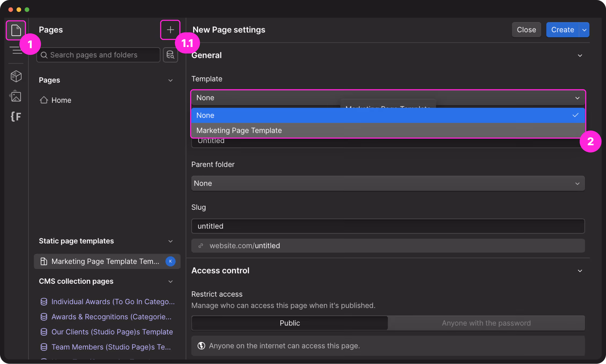Screen dimensions: 606x364
Task: Click inside the untitled Slug field
Action: [x=388, y=226]
